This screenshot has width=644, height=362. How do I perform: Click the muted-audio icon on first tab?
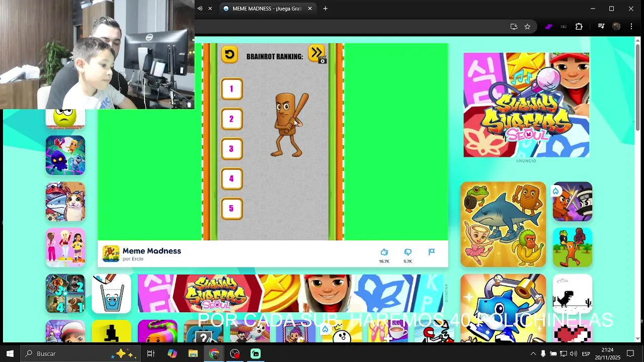(x=200, y=9)
